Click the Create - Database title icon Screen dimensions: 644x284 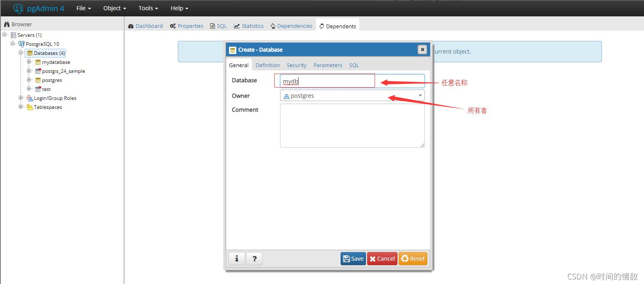[233, 50]
